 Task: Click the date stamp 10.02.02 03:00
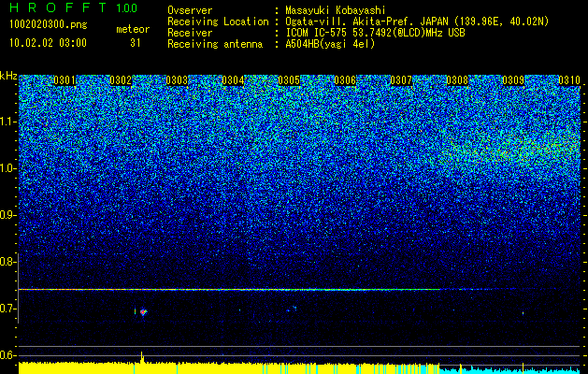[48, 42]
